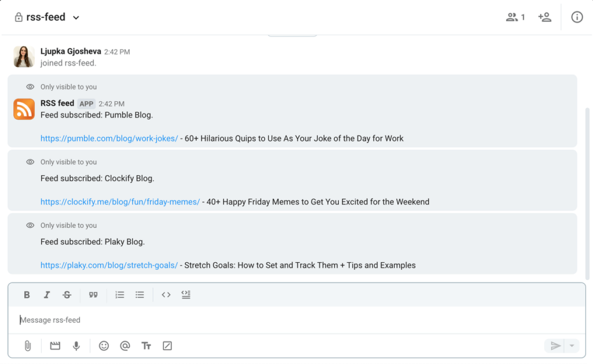
Task: Mention someone using the @ icon
Action: 125,345
